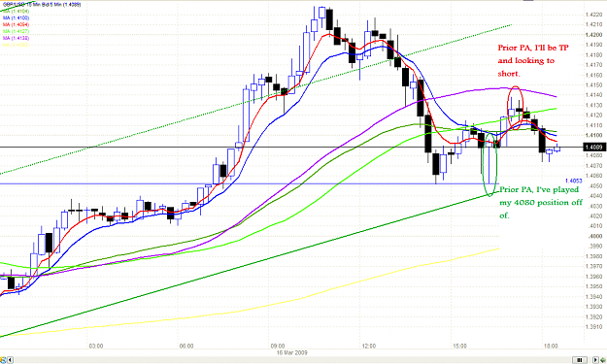Click the refresh icon at bottom-left corner
This screenshot has height=364, width=607.
tap(3, 360)
